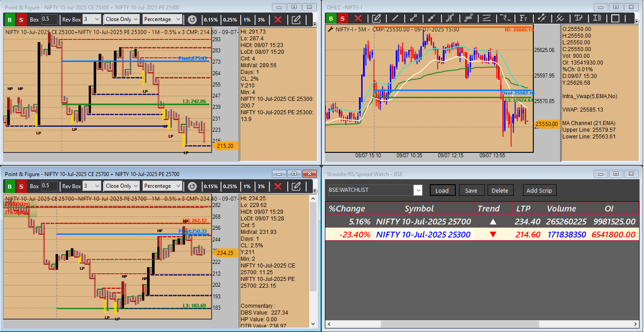Set 0.25% box size in 25300 Point & Figure window

(230, 20)
